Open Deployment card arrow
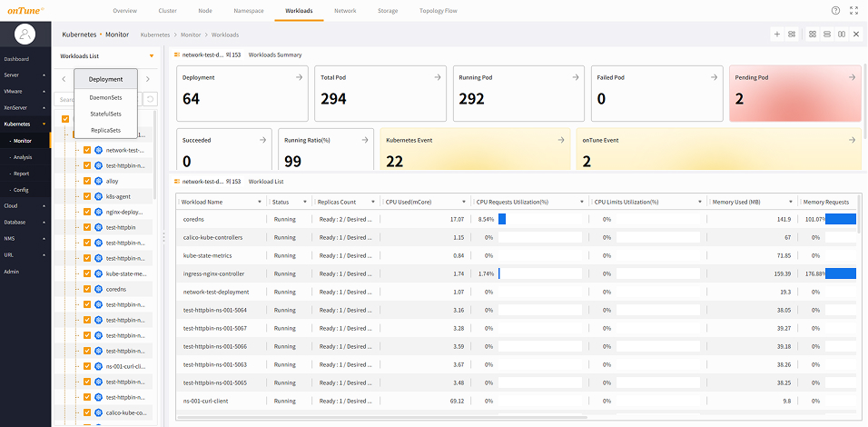 (x=299, y=77)
